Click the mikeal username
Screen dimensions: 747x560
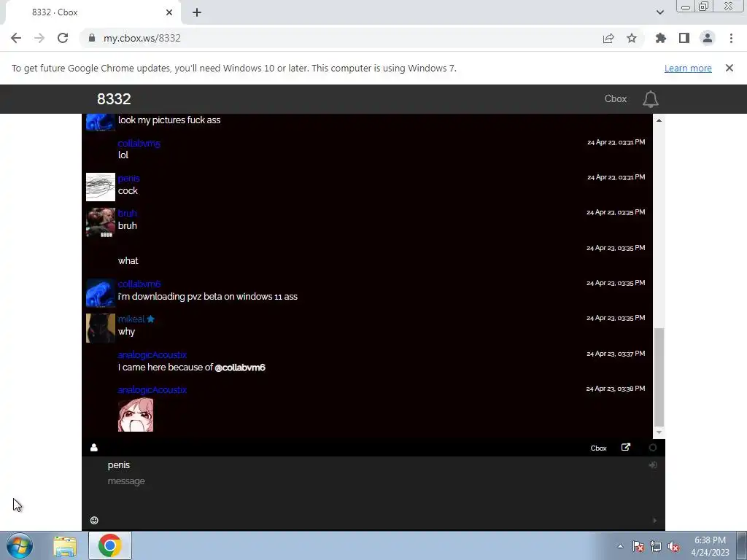point(131,319)
